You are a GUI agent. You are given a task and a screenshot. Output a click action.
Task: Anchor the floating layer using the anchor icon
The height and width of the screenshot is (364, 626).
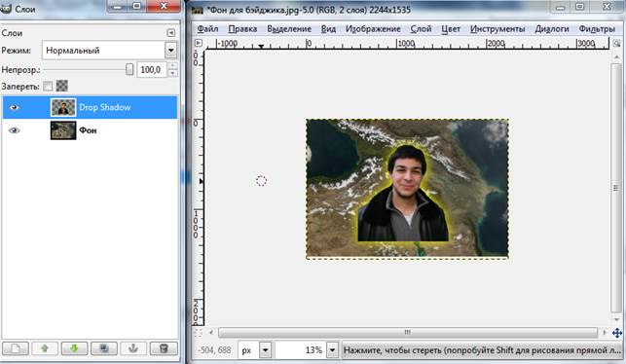pyautogui.click(x=133, y=348)
